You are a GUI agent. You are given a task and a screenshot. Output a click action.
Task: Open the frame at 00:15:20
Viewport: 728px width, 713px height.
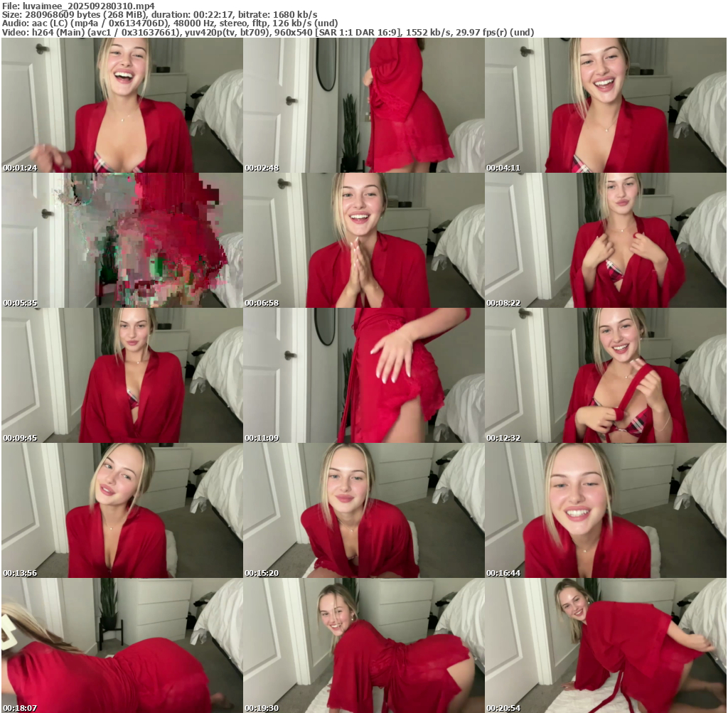click(x=363, y=510)
